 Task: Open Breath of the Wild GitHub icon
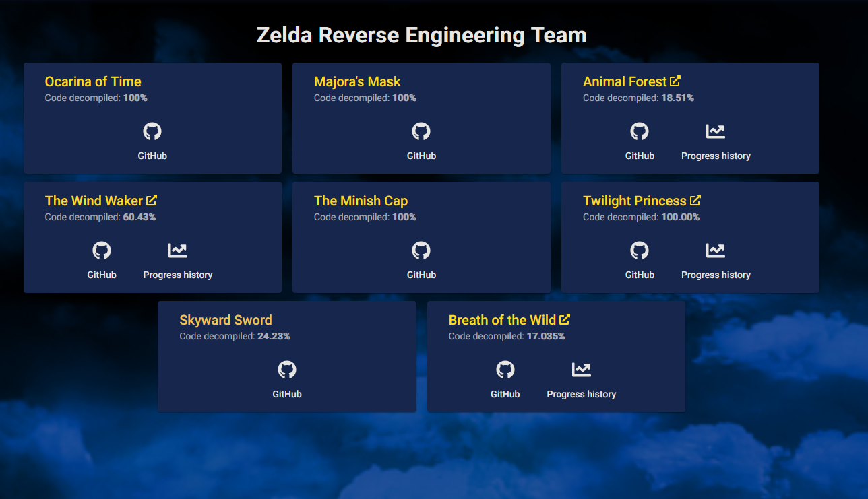point(505,370)
